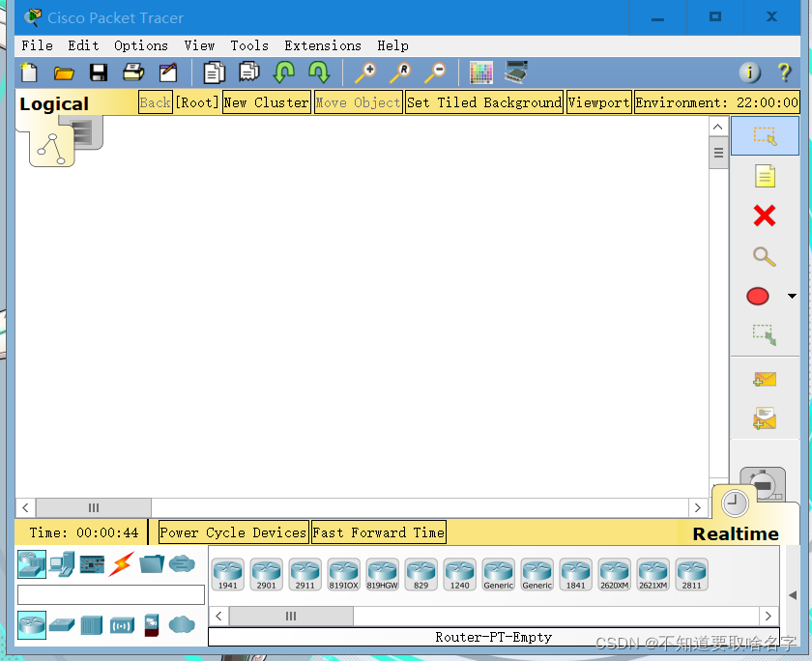Add a Complex PDU envelope

point(765,418)
